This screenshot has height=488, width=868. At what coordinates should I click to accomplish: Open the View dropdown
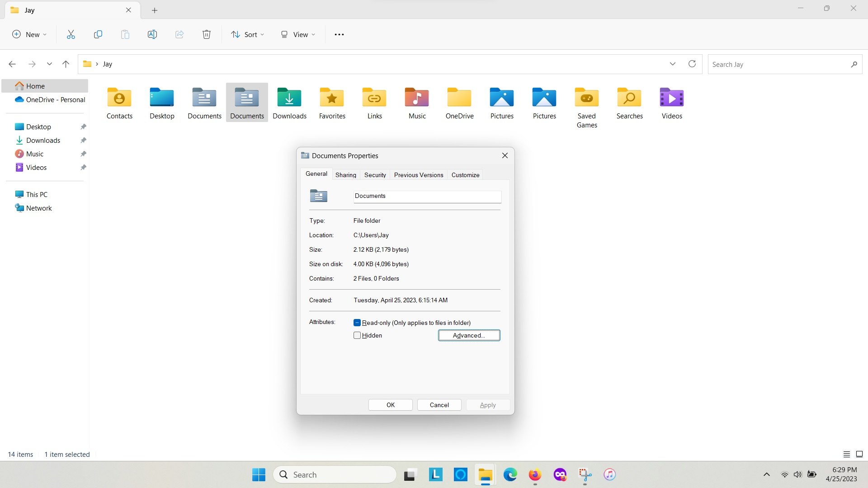[298, 34]
